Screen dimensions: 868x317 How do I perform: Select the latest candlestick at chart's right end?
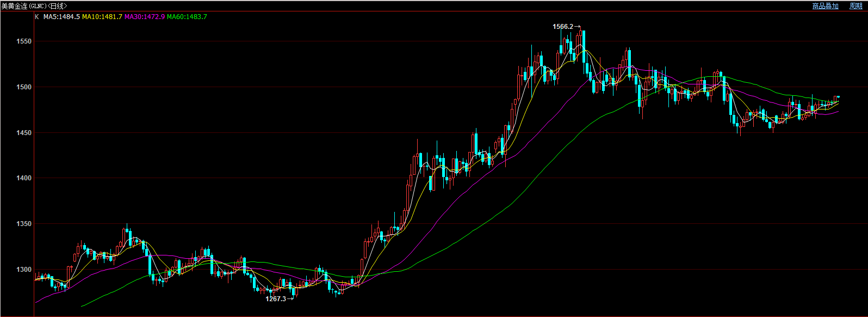click(x=838, y=97)
